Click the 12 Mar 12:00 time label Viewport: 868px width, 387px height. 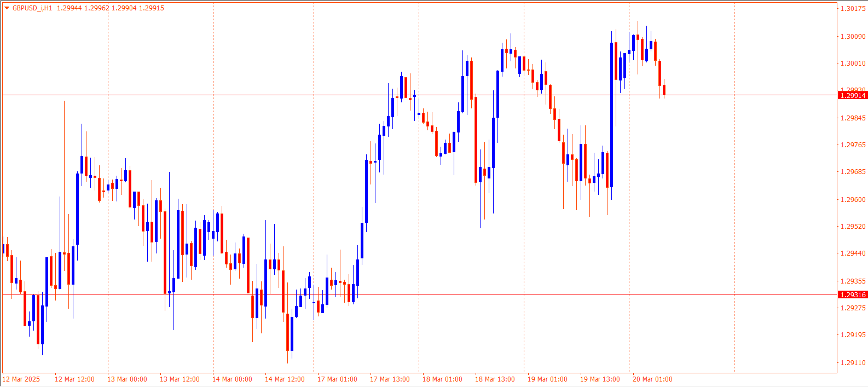click(x=74, y=379)
